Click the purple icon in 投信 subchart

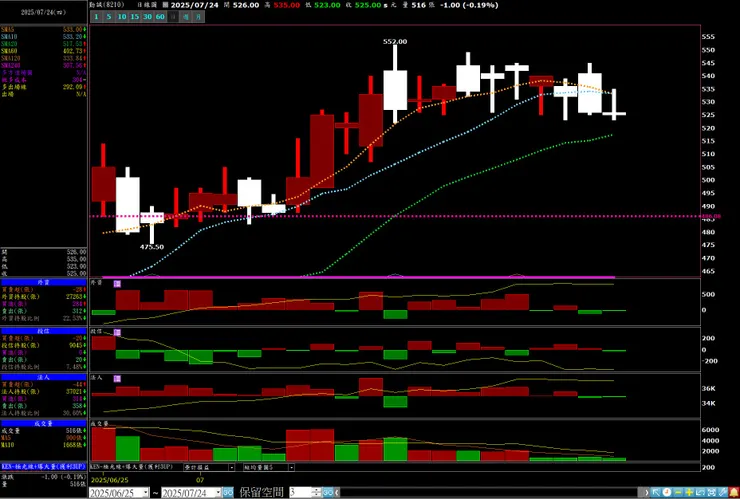pyautogui.click(x=118, y=333)
